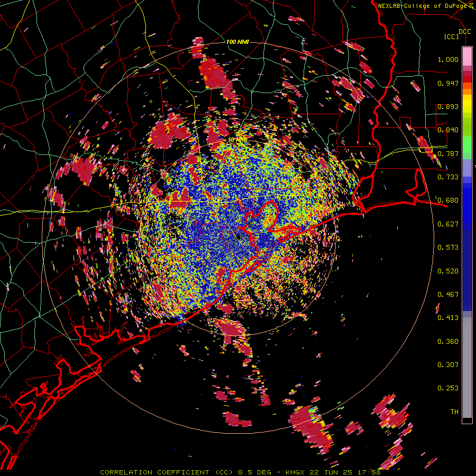The height and width of the screenshot is (476, 476).
Task: Click the 100 NMI range ring label
Action: 237,42
